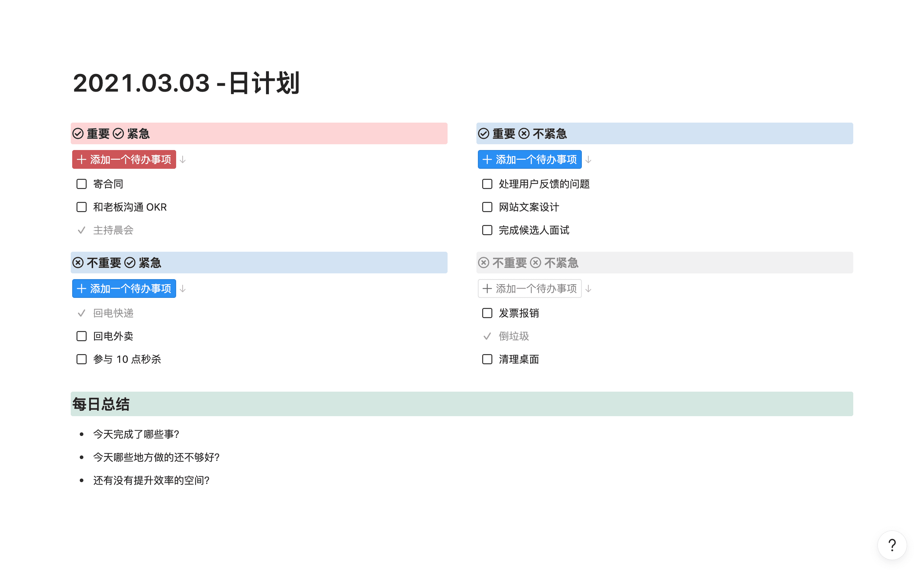Viewport: 924px width, 577px height.
Task: Click the help question mark icon
Action: [x=892, y=545]
